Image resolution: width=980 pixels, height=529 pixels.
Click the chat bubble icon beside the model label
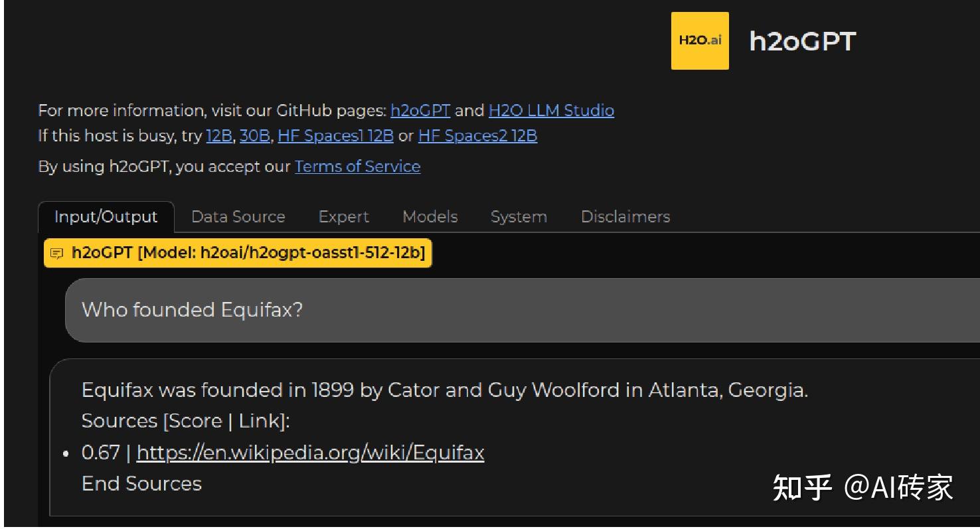58,254
